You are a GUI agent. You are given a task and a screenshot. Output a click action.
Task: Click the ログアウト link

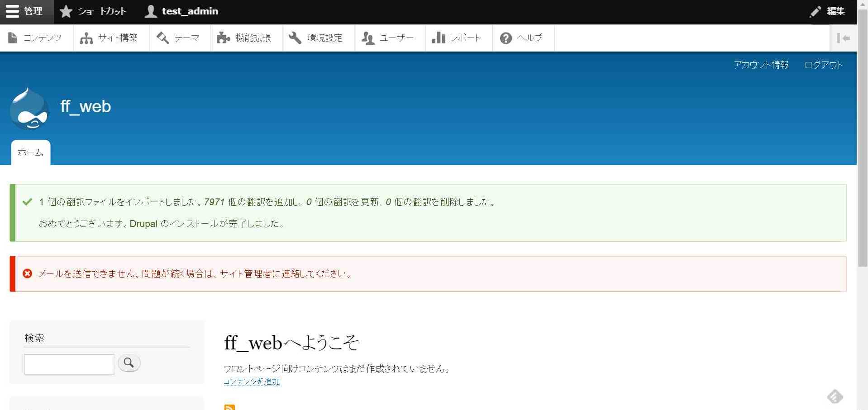point(823,65)
